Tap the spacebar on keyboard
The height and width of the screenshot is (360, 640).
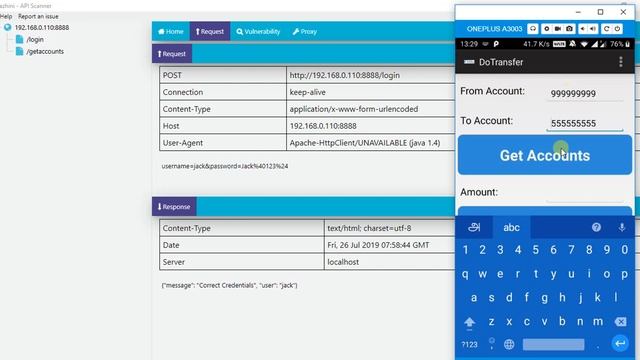pos(553,344)
